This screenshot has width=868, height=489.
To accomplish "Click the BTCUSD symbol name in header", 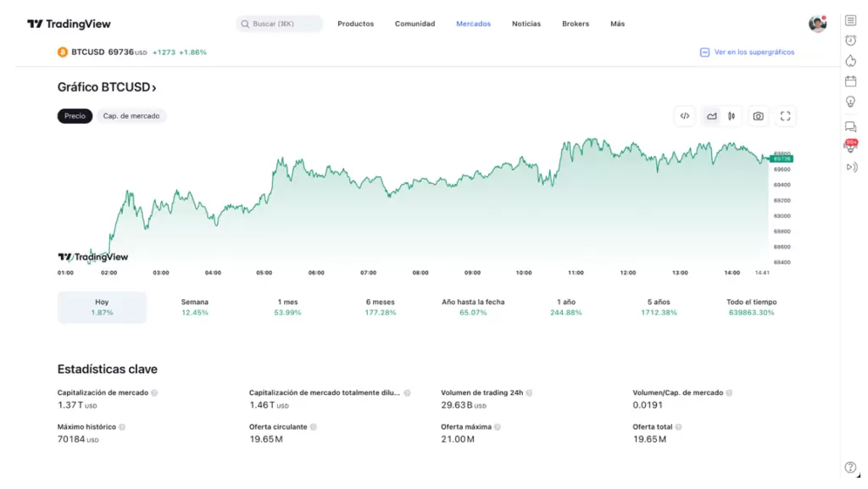I will [x=87, y=52].
